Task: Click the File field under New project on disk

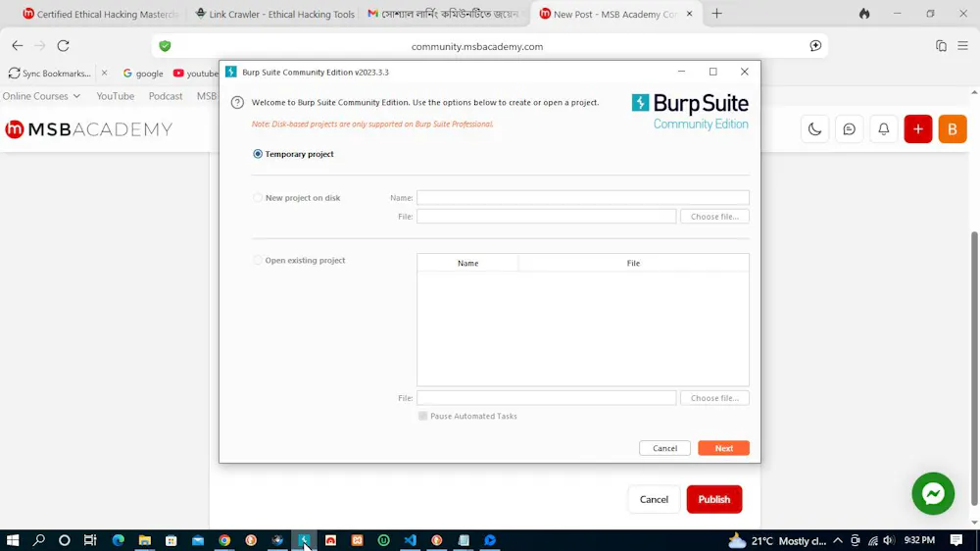Action: coord(546,217)
